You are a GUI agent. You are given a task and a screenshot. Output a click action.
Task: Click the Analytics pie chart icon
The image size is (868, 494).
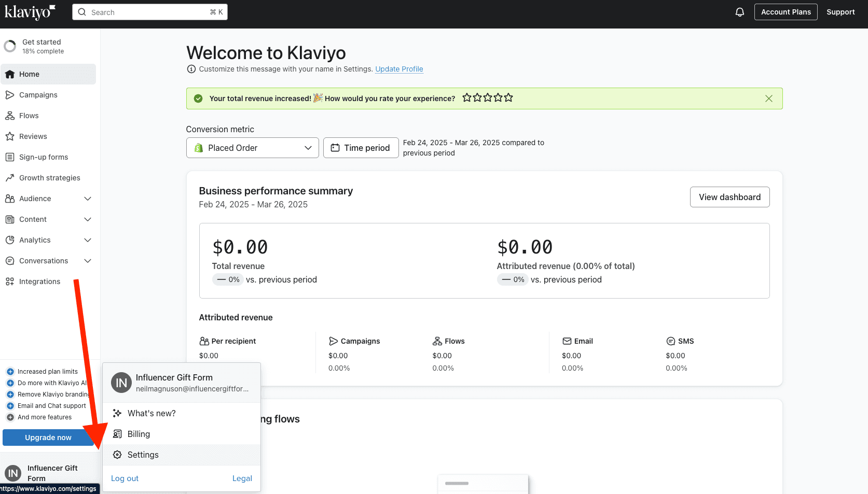[x=10, y=240]
